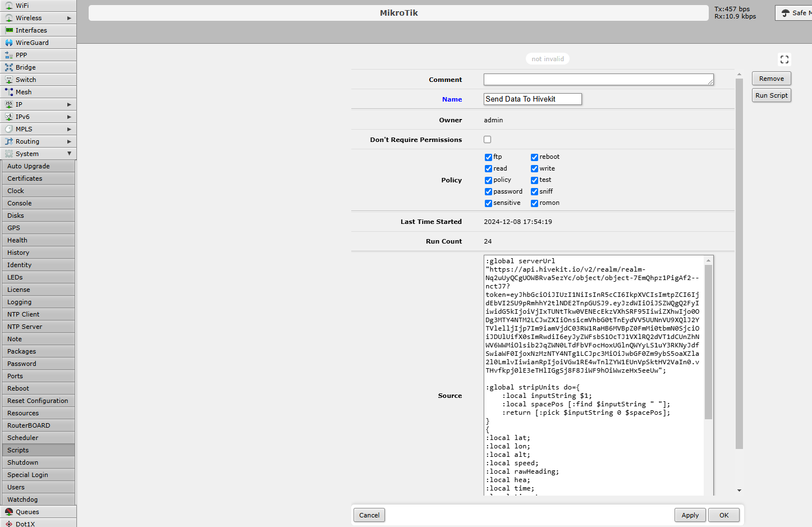Click inside the Source script editor
Viewport: 812px width, 527px height.
coord(594,375)
